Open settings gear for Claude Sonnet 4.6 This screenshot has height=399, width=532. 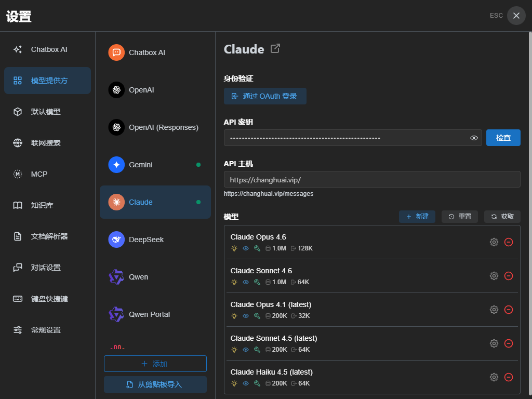coord(494,276)
